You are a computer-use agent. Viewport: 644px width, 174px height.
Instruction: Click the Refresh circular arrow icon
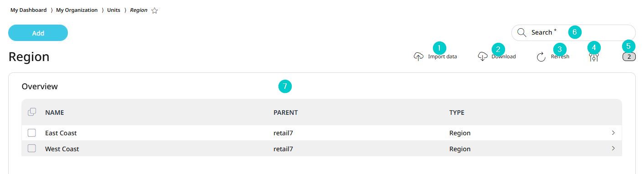541,57
